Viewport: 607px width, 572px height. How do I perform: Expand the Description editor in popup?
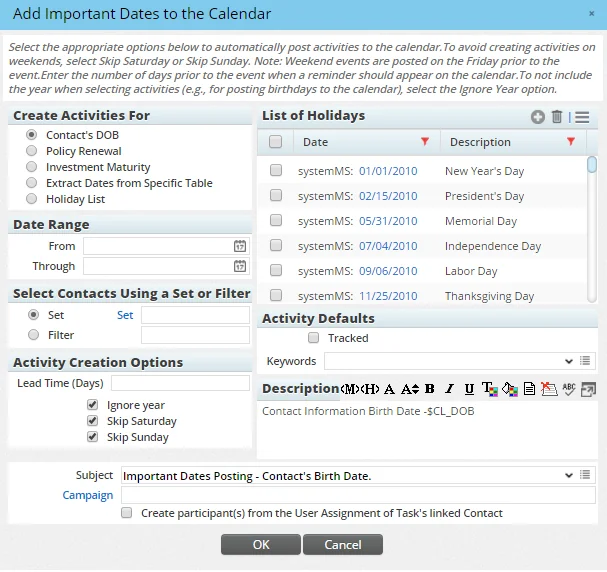pos(588,389)
